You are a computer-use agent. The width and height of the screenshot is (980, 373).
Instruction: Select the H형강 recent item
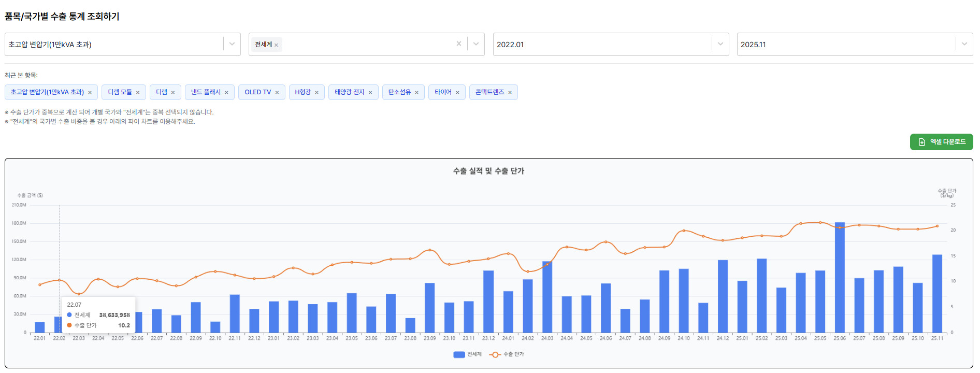tap(302, 92)
